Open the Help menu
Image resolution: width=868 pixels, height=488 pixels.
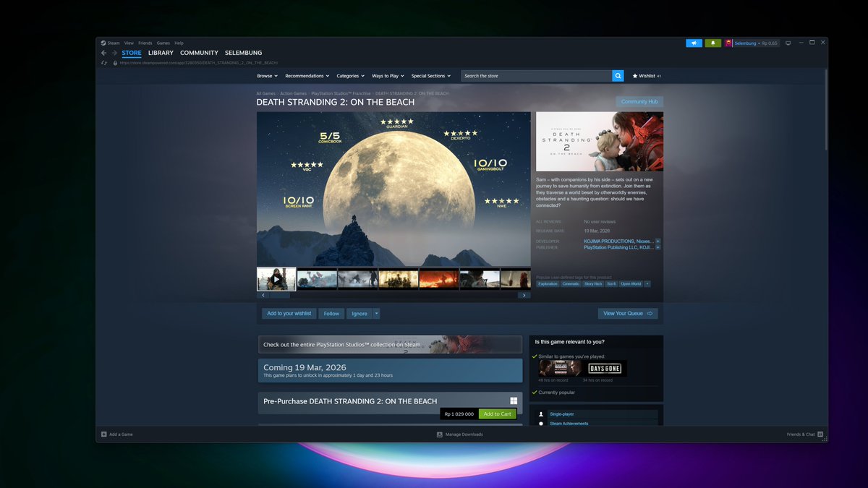pos(179,43)
